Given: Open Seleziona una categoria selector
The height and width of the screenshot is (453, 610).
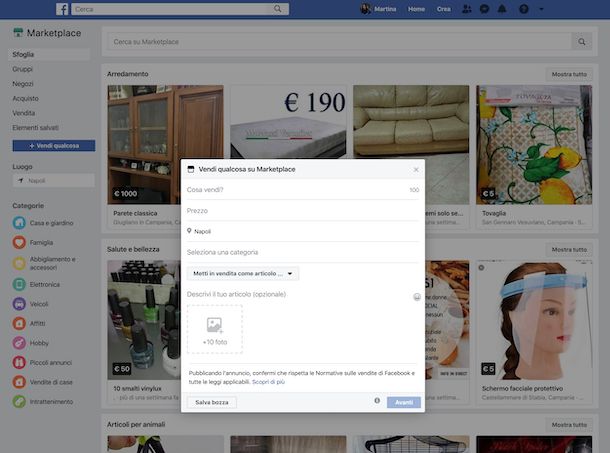Looking at the screenshot, I should pos(303,252).
